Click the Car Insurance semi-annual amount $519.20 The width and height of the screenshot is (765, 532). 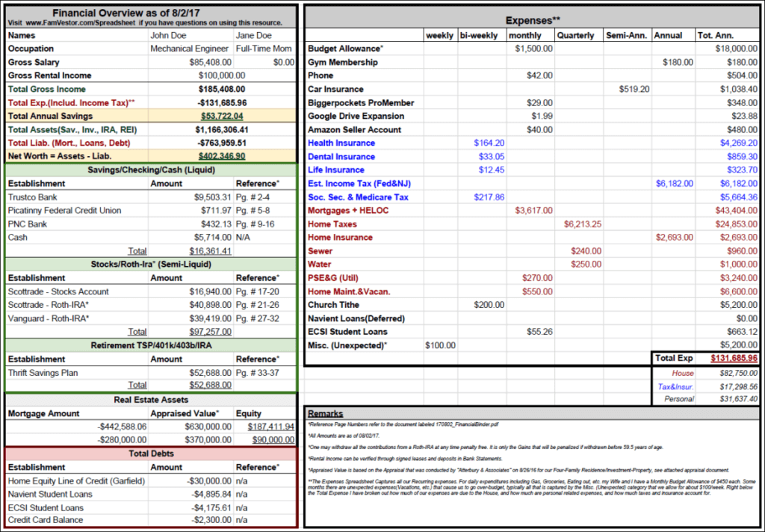634,90
